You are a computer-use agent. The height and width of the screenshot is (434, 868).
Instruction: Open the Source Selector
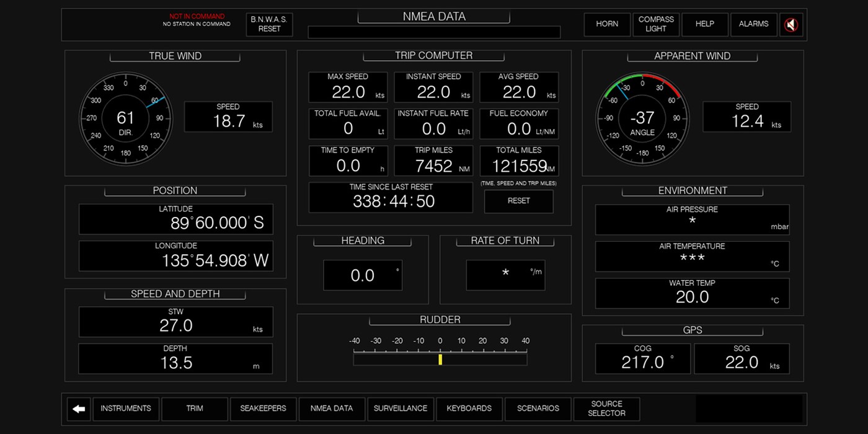tap(606, 409)
